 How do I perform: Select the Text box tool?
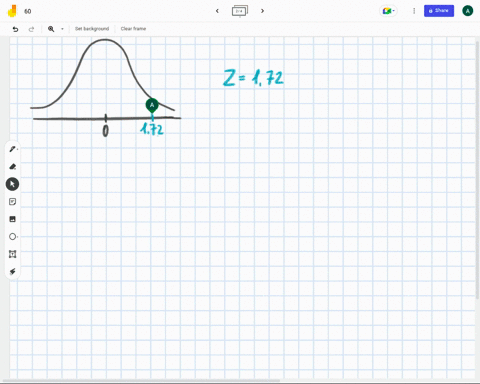[13, 254]
